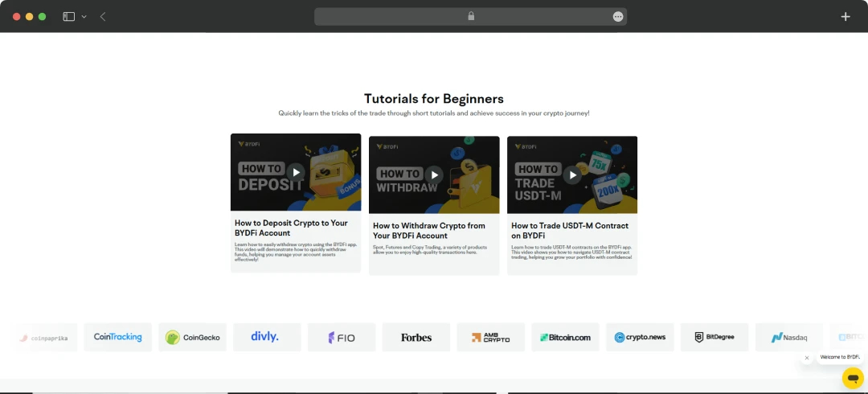868x394 pixels.
Task: Click the How to Trade thumbnail BYDFi logo
Action: pos(526,146)
